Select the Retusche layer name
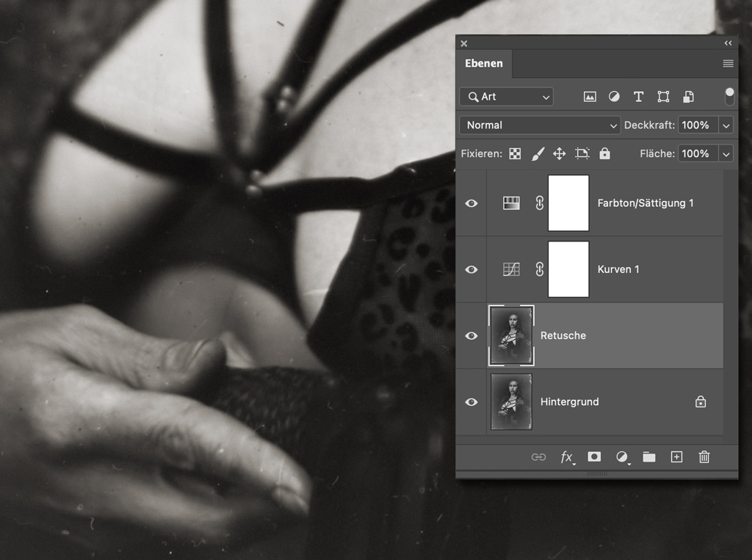Viewport: 752px width, 560px height. tap(563, 335)
